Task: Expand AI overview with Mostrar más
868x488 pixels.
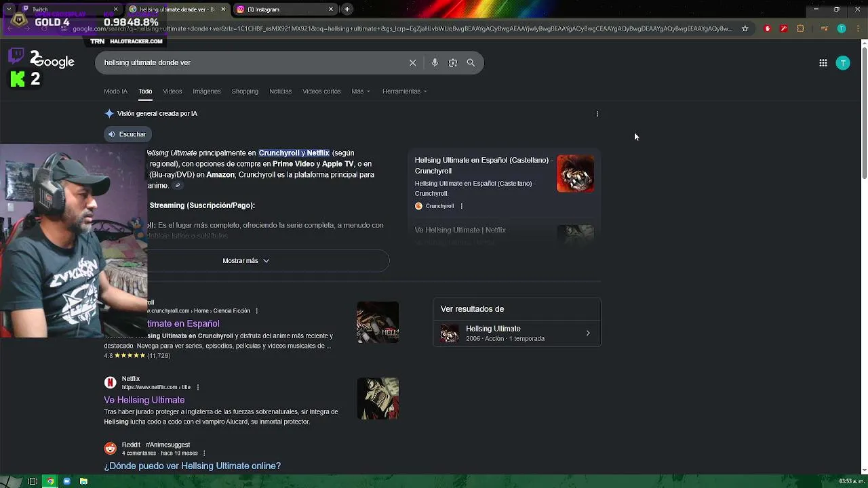Action: coord(245,261)
